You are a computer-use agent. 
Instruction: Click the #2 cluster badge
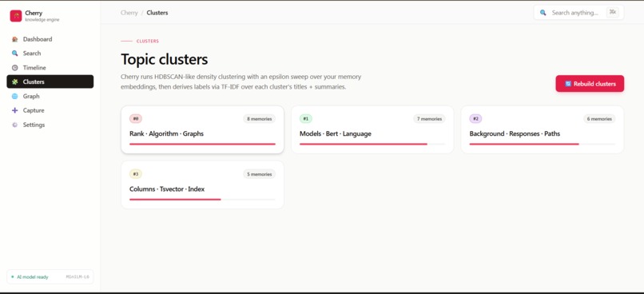click(476, 119)
